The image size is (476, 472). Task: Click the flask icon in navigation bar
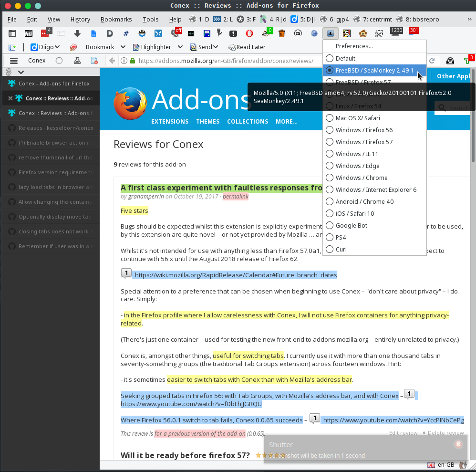[x=77, y=61]
